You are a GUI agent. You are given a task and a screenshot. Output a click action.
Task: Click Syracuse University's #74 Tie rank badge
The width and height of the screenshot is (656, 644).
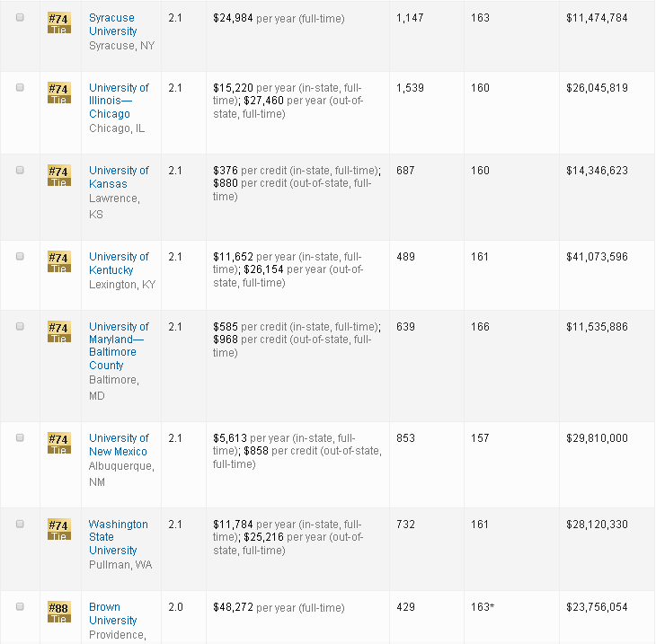pyautogui.click(x=58, y=23)
